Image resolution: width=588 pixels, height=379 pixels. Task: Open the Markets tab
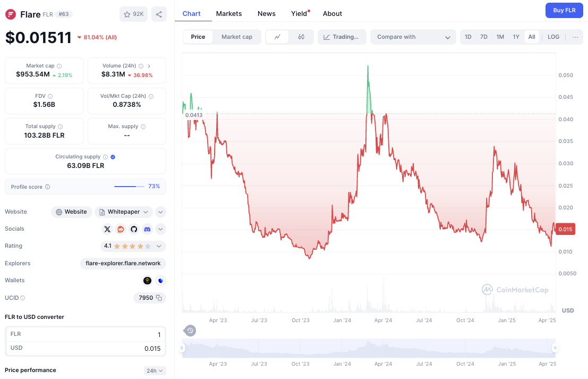[229, 13]
